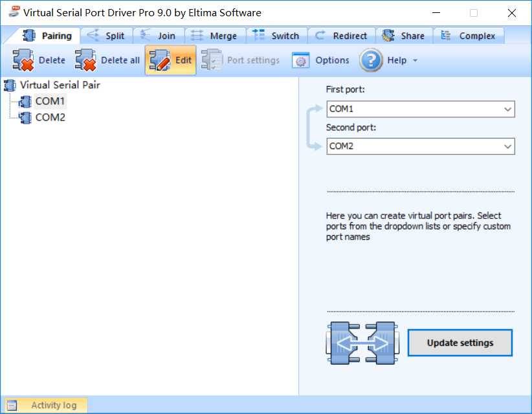Select the Switch tab
This screenshot has height=414, width=532.
pos(276,36)
